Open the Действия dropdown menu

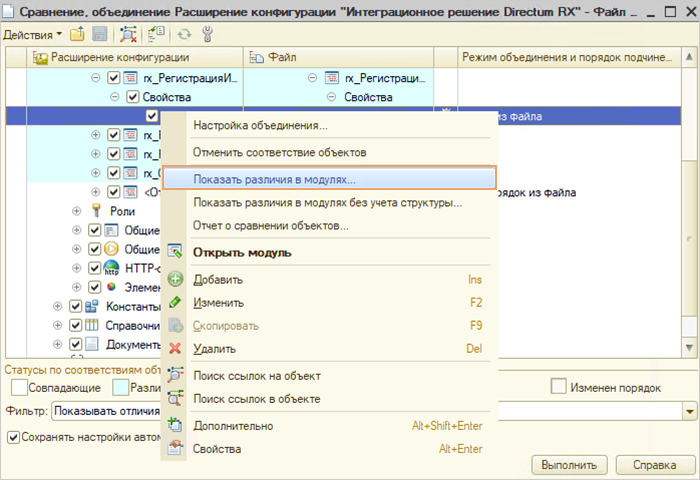pos(30,34)
